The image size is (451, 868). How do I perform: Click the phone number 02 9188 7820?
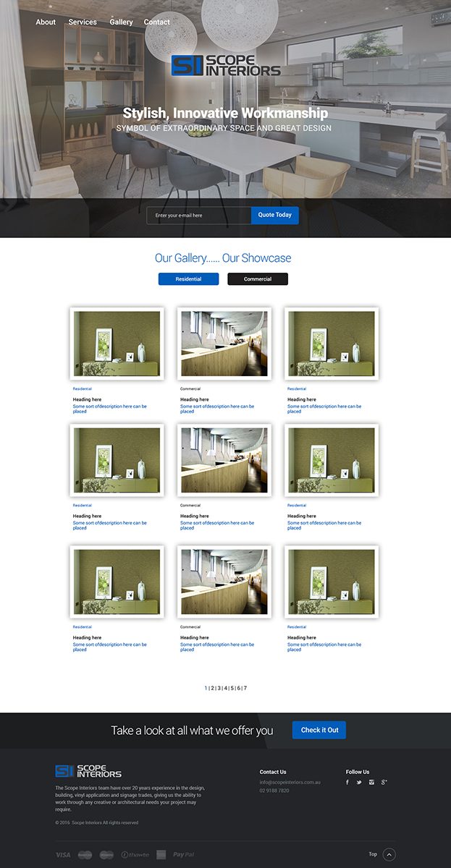[x=274, y=791]
